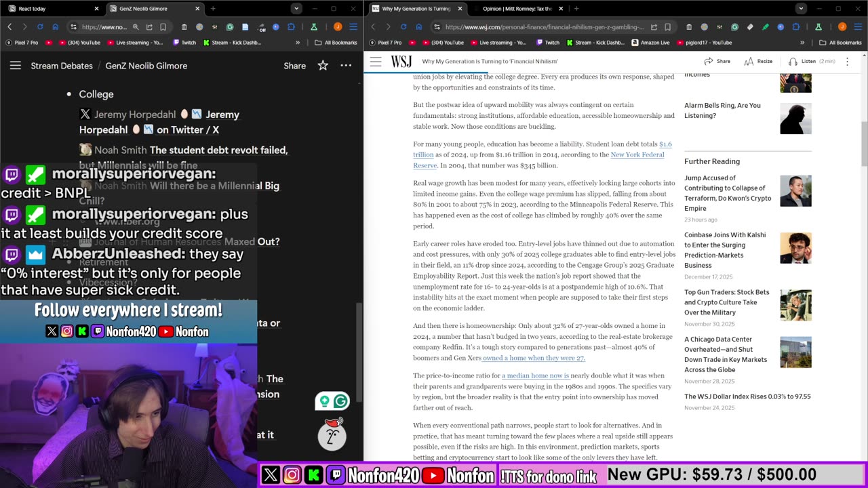Screen dimensions: 868x488
Task: Open WSJ Dollar Index Rises story
Action: 747,396
